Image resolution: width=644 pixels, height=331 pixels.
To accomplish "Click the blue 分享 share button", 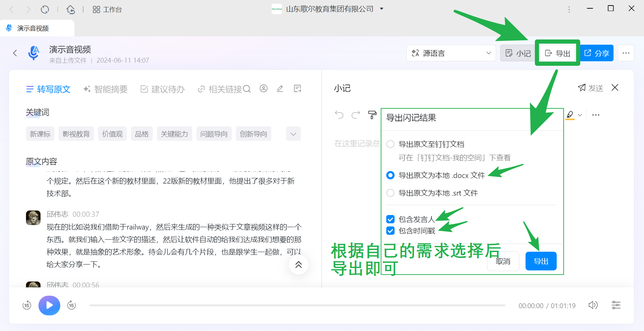I will coord(597,53).
